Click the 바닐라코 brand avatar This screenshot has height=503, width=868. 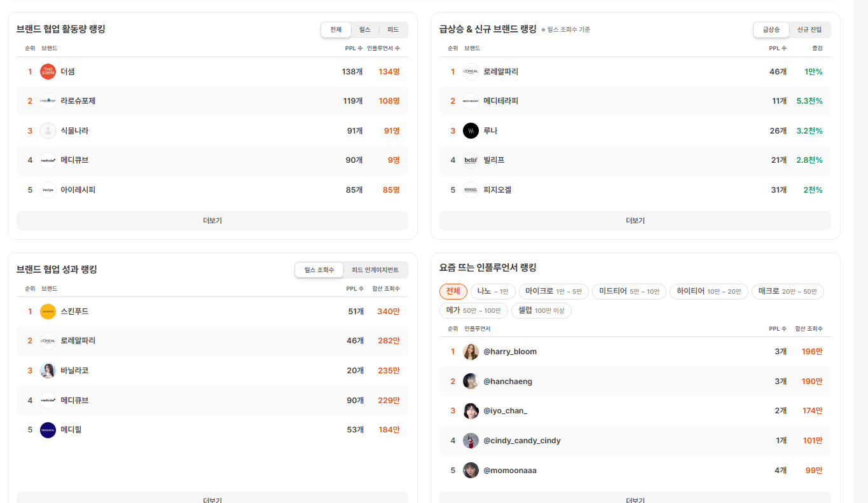(x=48, y=371)
